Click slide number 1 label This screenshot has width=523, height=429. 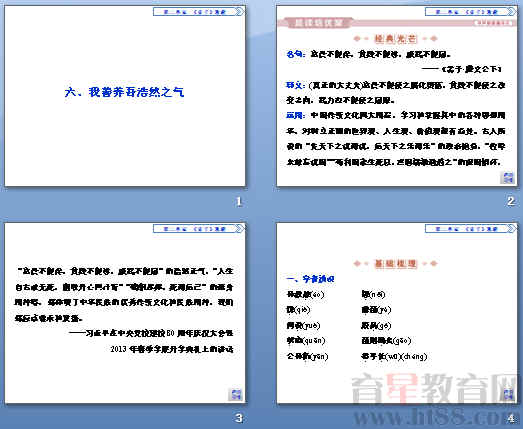[x=238, y=201]
